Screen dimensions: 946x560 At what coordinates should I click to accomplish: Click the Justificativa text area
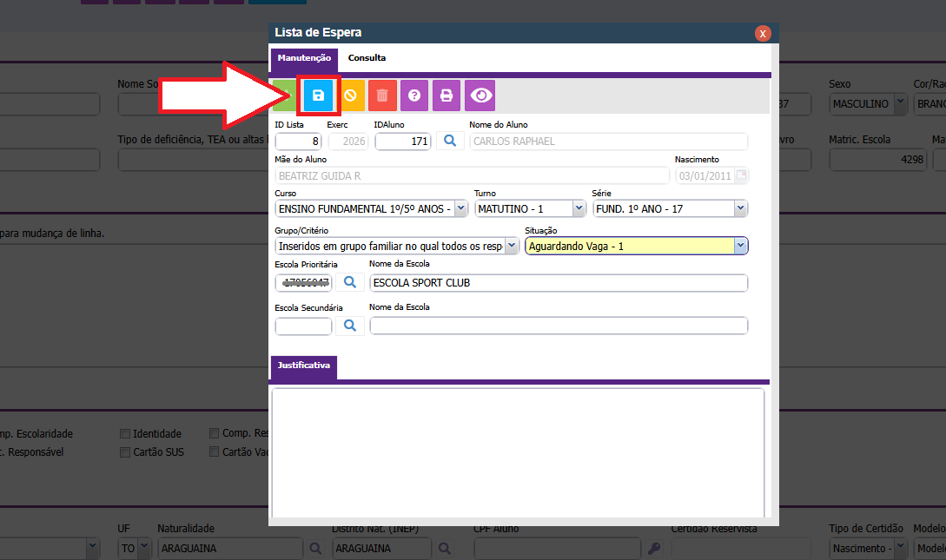[518, 451]
